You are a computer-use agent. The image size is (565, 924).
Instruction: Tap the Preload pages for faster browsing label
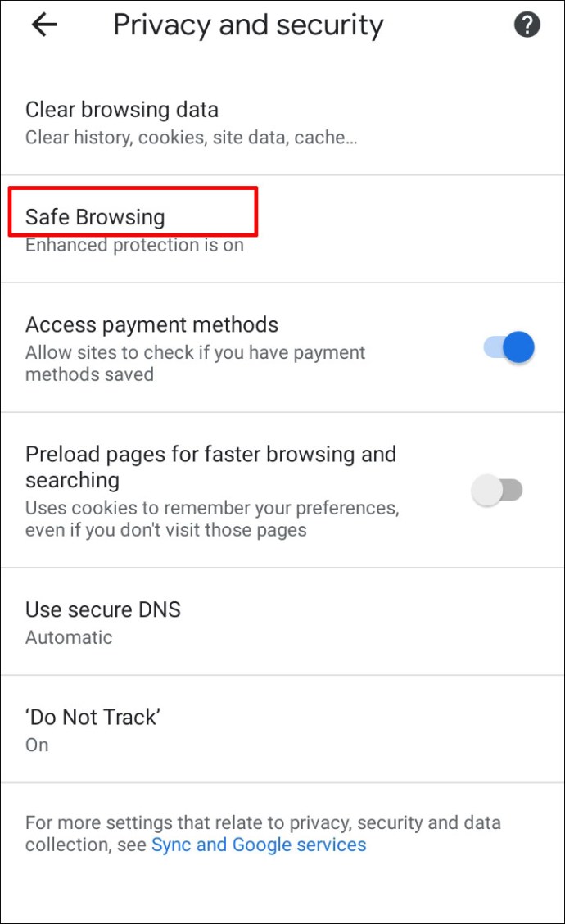pyautogui.click(x=211, y=467)
